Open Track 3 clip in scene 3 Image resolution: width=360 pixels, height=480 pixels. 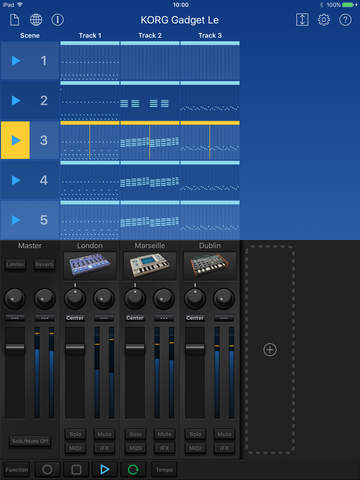(210, 140)
